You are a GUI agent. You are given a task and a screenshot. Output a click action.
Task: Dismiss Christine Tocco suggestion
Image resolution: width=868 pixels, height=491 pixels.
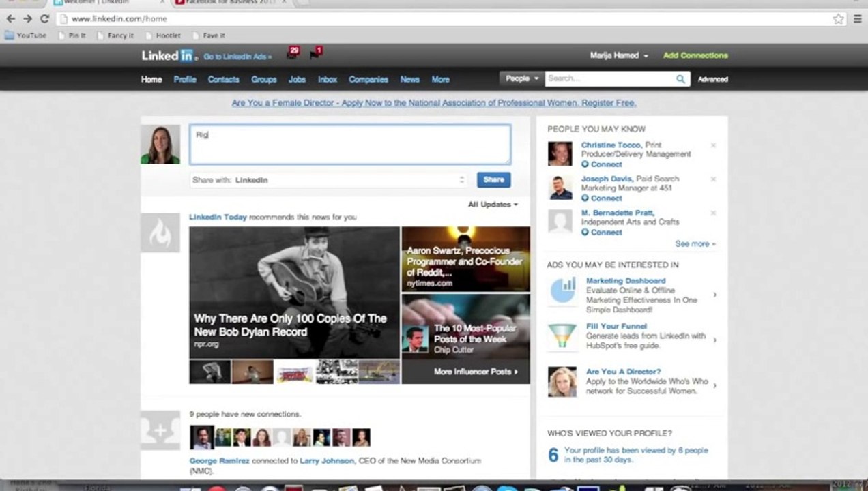pos(713,145)
